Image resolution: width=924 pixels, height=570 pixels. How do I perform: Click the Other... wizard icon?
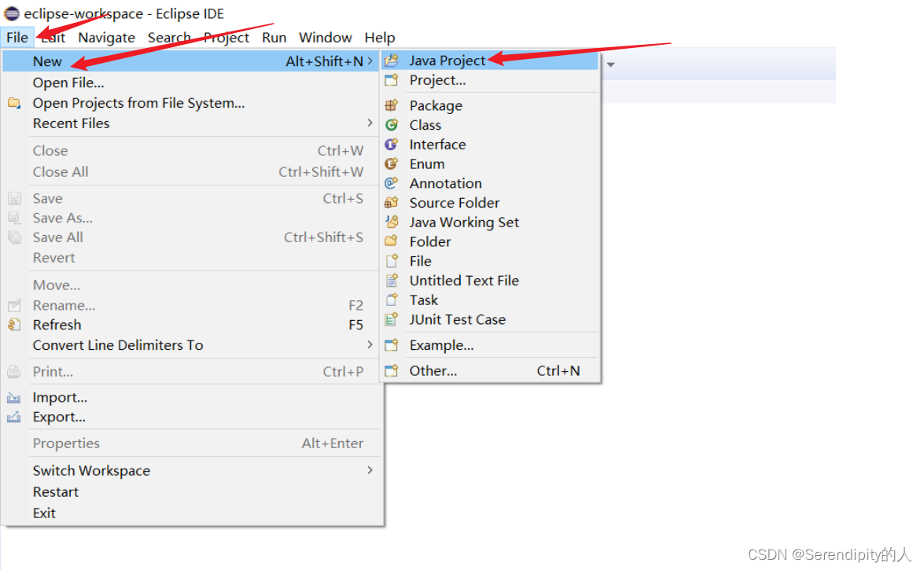[392, 371]
